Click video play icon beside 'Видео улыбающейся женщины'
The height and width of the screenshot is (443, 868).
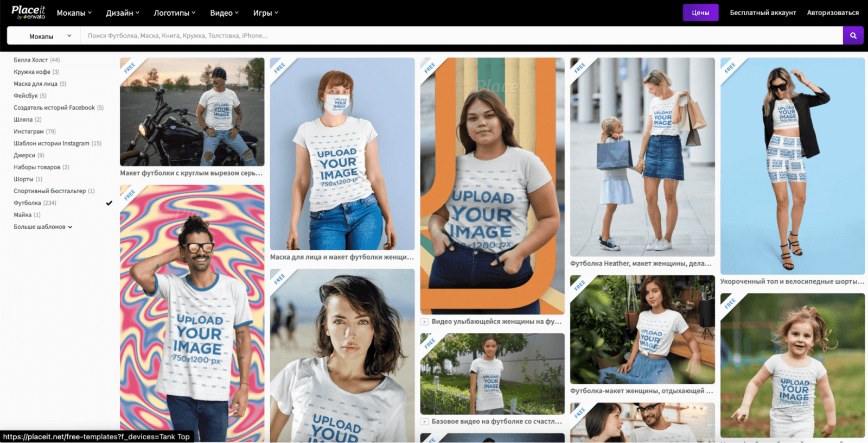coord(425,322)
